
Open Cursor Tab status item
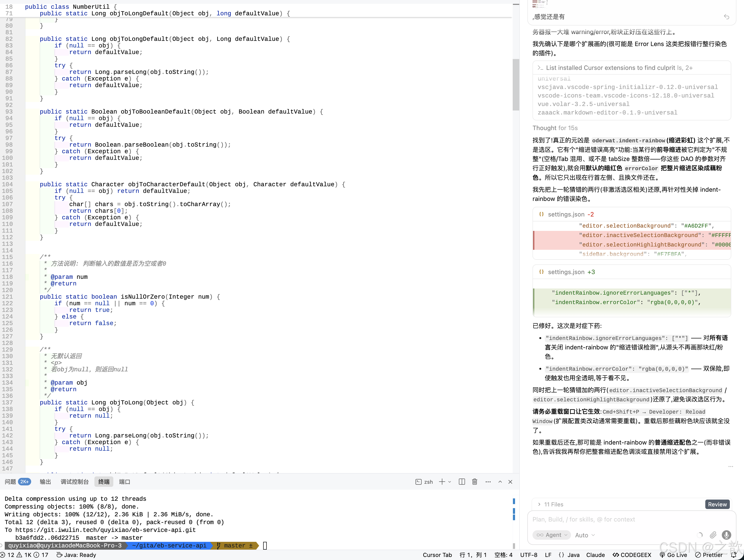(x=437, y=555)
